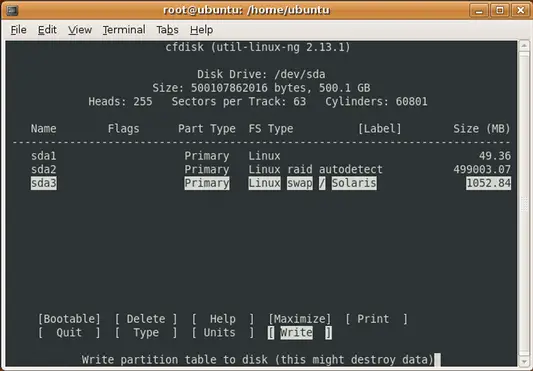Viewport: 533px width, 371px height.
Task: Click the 499003.07 size value
Action: pyautogui.click(x=482, y=169)
